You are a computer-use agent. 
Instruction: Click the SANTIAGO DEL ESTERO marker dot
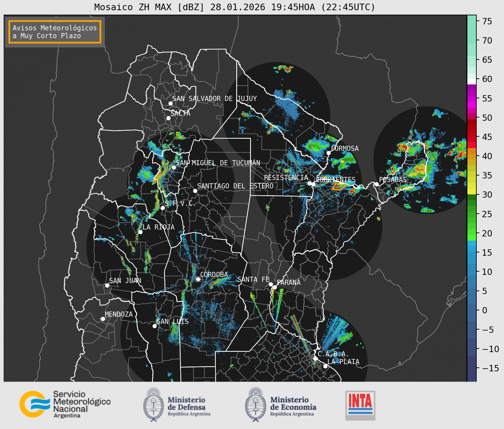tap(195, 191)
